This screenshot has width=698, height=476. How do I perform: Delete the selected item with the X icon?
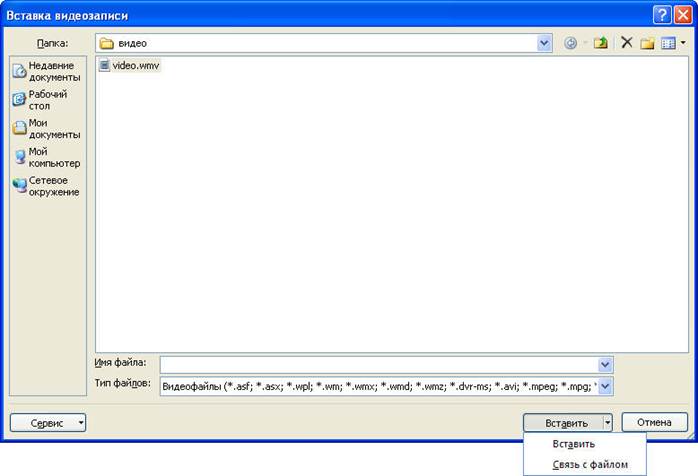627,43
